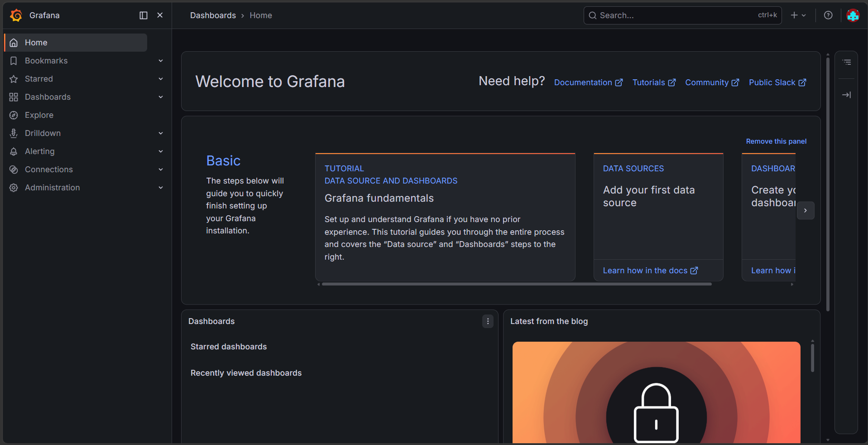868x445 pixels.
Task: Open the Dashboards panel three-dot menu
Action: (488, 321)
